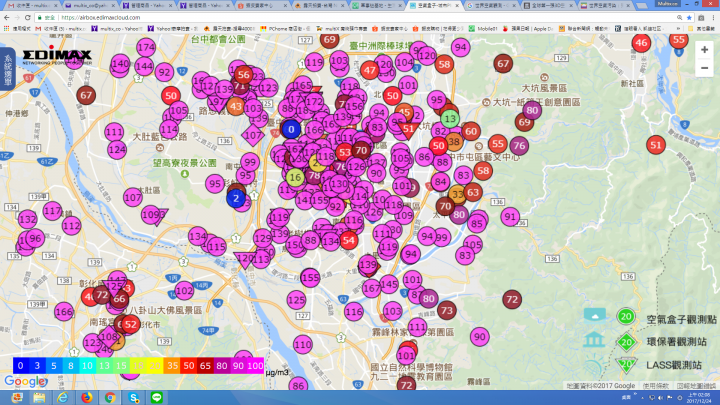
Task: Select the orange 33 station marker
Action: click(457, 195)
